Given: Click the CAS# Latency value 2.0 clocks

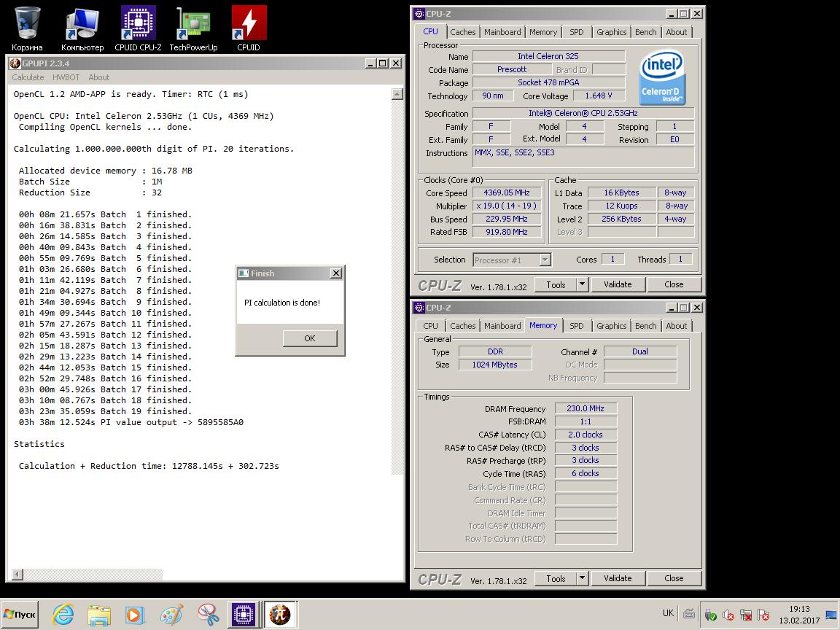Looking at the screenshot, I should click(586, 435).
